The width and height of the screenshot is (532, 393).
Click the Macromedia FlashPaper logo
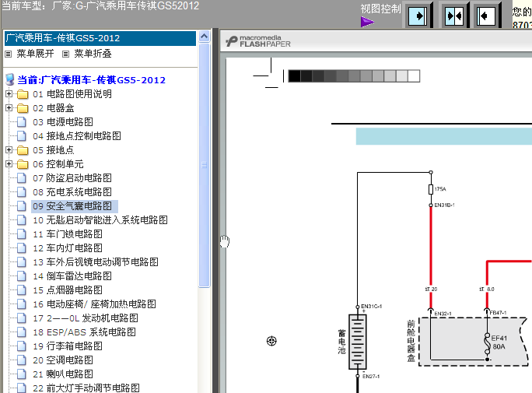(x=258, y=41)
